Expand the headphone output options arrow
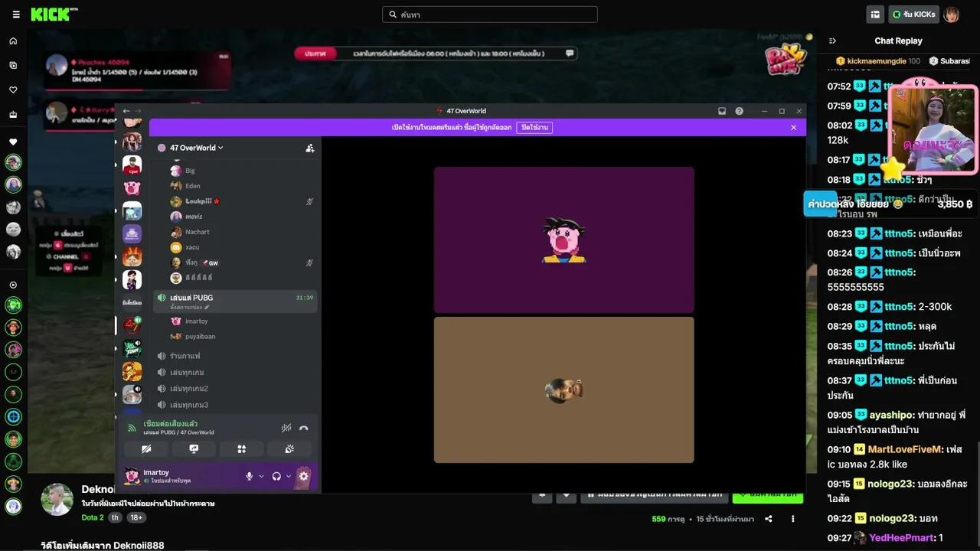Image resolution: width=980 pixels, height=551 pixels. (x=289, y=476)
